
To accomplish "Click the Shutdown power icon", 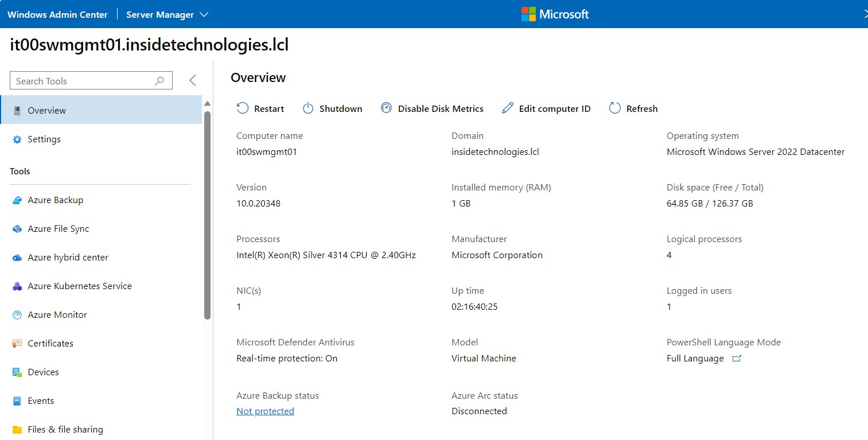I will tap(308, 108).
